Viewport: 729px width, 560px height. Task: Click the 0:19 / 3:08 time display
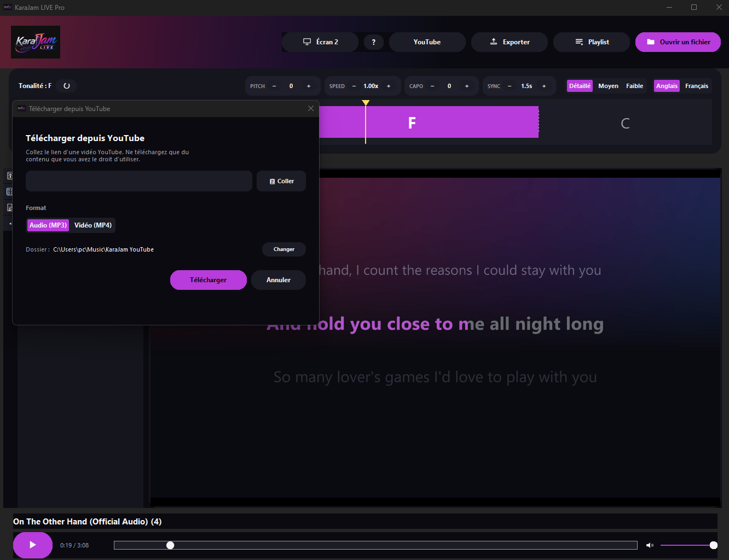click(x=74, y=545)
